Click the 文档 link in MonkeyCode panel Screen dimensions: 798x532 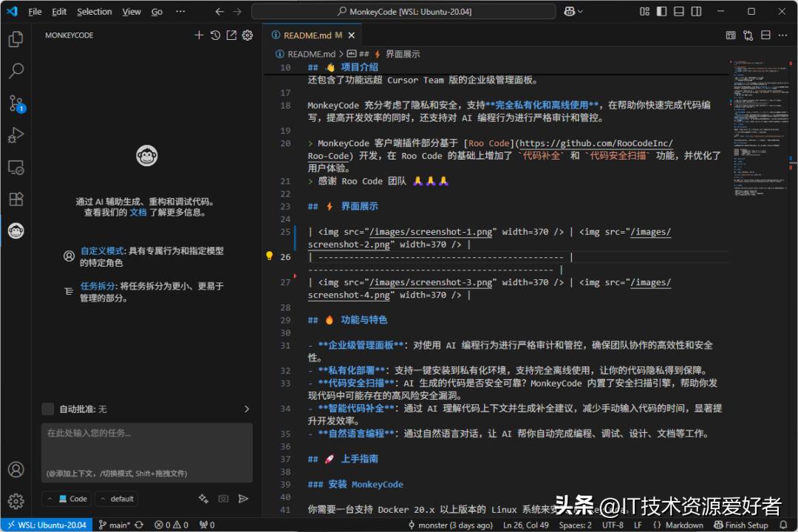coord(139,211)
